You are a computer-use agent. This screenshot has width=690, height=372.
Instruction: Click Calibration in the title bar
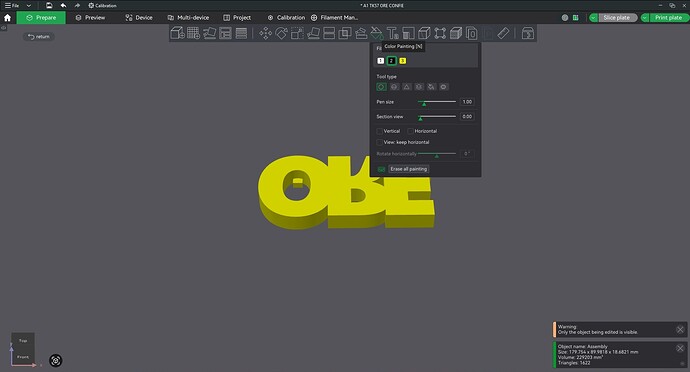point(103,5)
